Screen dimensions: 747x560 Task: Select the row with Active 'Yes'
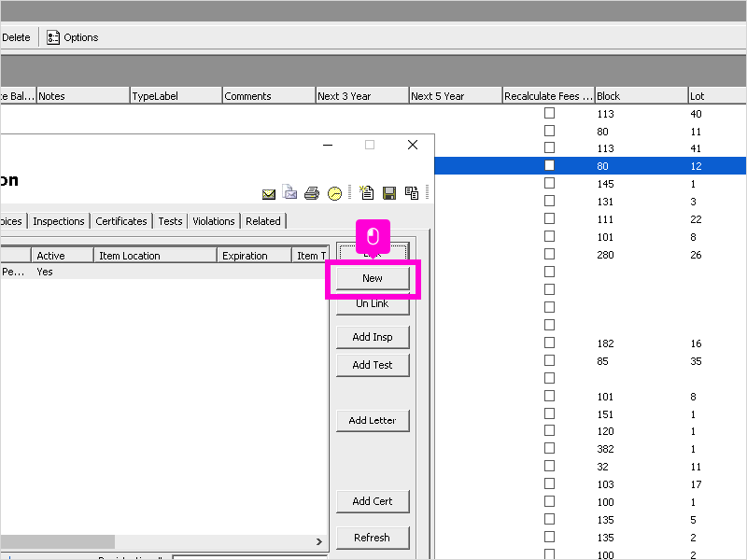click(x=164, y=272)
